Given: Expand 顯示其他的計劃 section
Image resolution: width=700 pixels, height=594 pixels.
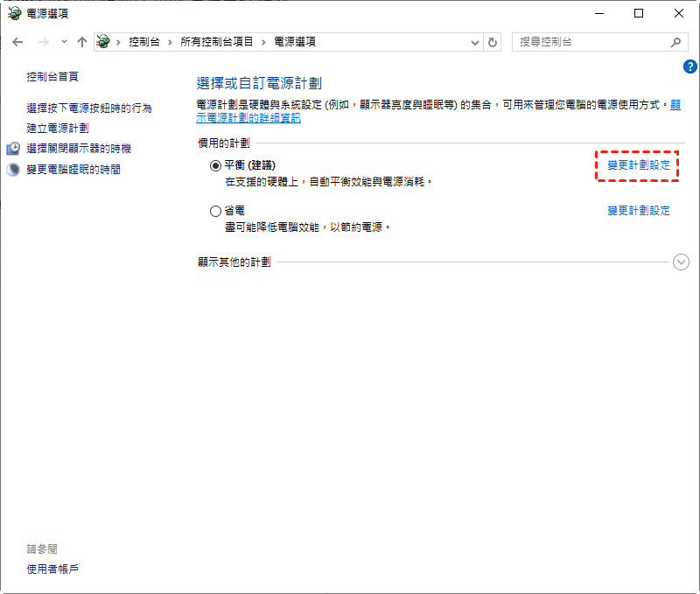Looking at the screenshot, I should coord(682,262).
